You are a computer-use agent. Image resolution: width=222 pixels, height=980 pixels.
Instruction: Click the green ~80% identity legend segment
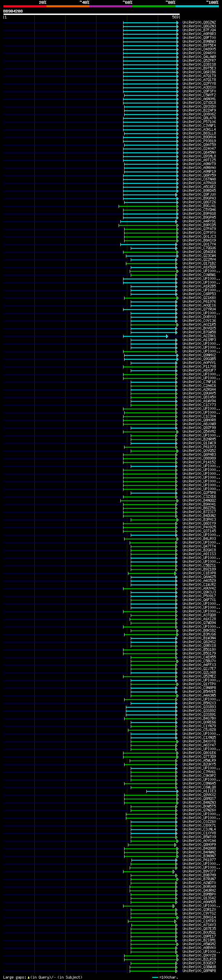click(154, 7)
